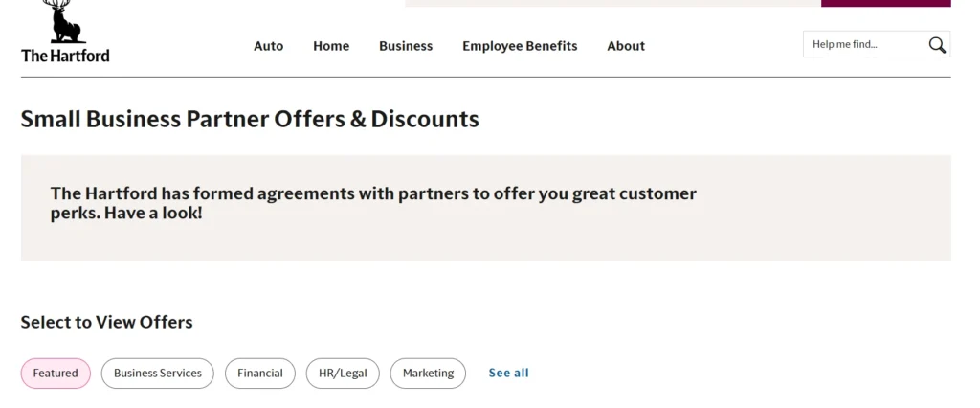The height and width of the screenshot is (408, 980).
Task: Open the Employee Benefits menu
Action: (520, 46)
